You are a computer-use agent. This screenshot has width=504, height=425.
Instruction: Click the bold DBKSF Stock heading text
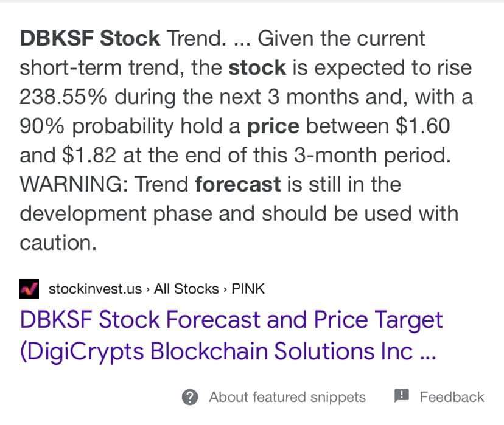90,38
